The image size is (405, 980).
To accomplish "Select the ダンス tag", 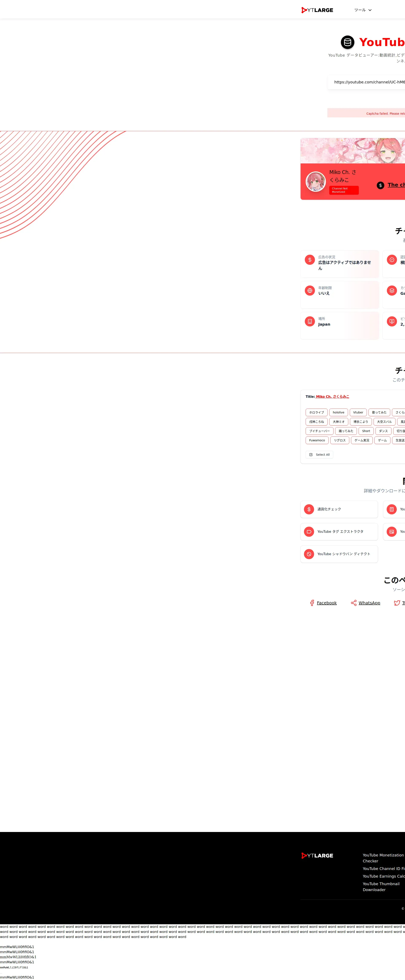I will pos(383,431).
